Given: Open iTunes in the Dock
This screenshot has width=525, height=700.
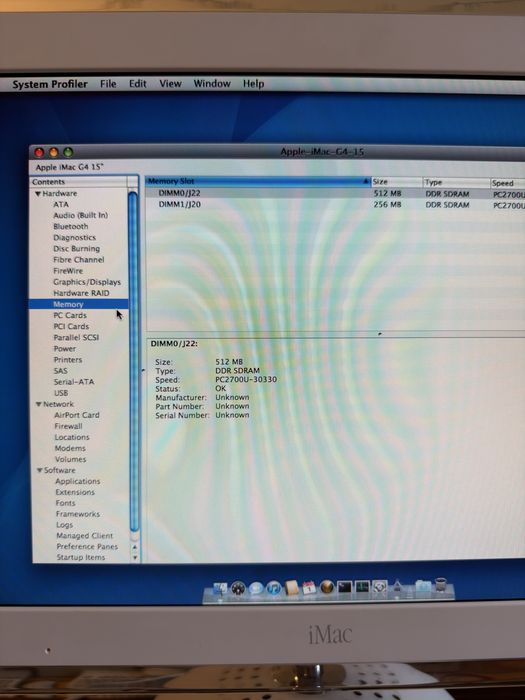Looking at the screenshot, I should coord(274,588).
